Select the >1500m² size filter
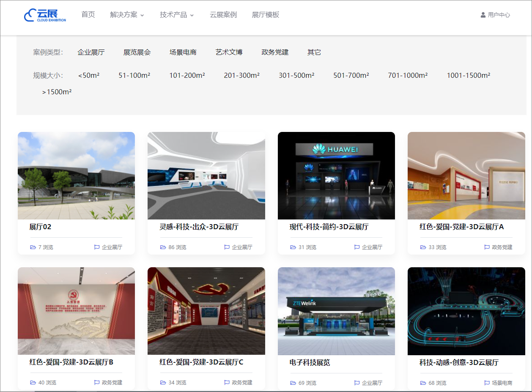 [x=57, y=92]
